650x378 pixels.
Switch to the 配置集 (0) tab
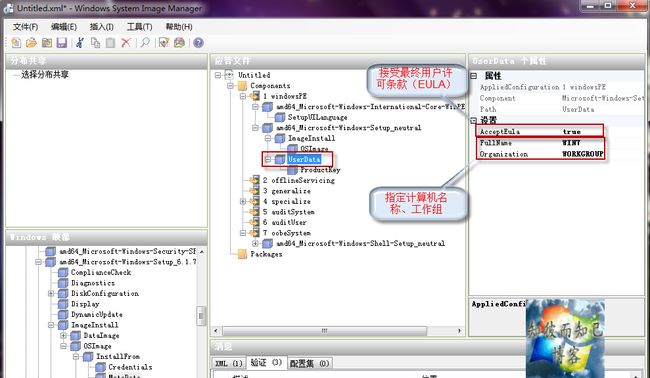point(309,363)
